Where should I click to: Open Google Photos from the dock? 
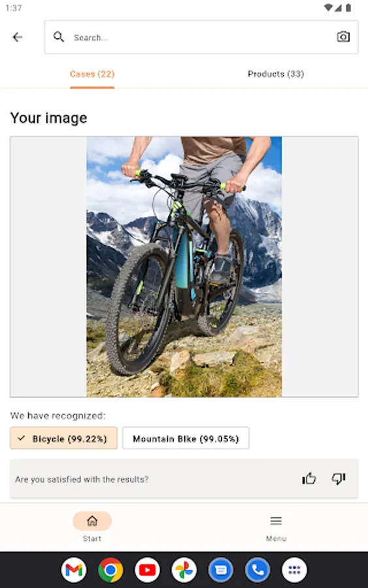(184, 570)
